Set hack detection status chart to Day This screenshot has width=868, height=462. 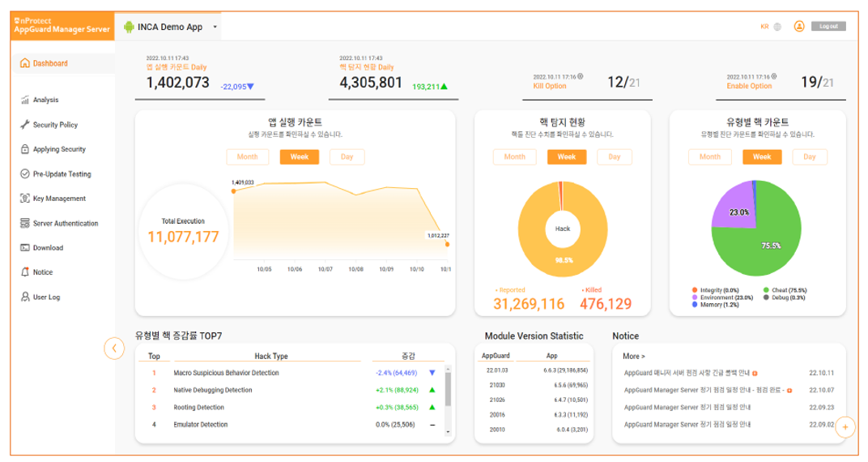pos(614,157)
